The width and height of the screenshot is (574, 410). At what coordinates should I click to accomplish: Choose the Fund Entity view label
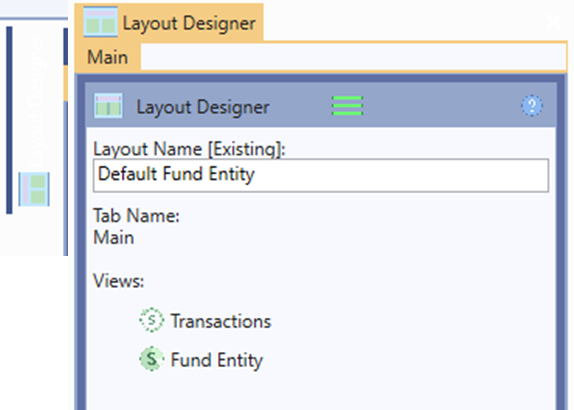click(x=217, y=360)
